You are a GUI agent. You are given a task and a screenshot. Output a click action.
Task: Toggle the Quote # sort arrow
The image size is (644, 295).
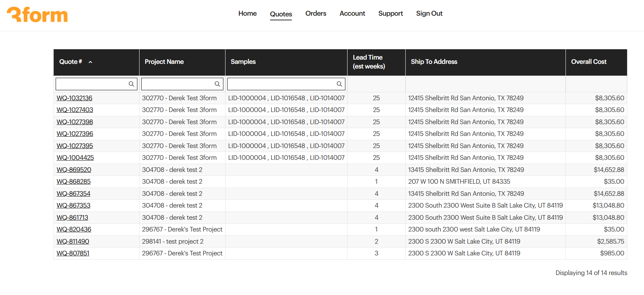pos(91,62)
